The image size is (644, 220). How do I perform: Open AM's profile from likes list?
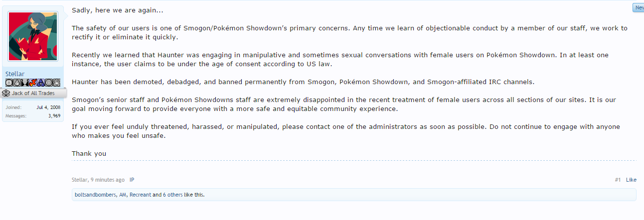click(123, 195)
